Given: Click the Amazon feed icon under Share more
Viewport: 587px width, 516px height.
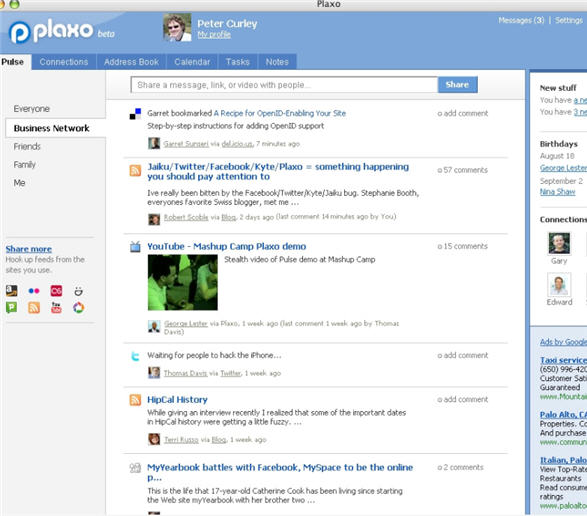Looking at the screenshot, I should coord(12,291).
